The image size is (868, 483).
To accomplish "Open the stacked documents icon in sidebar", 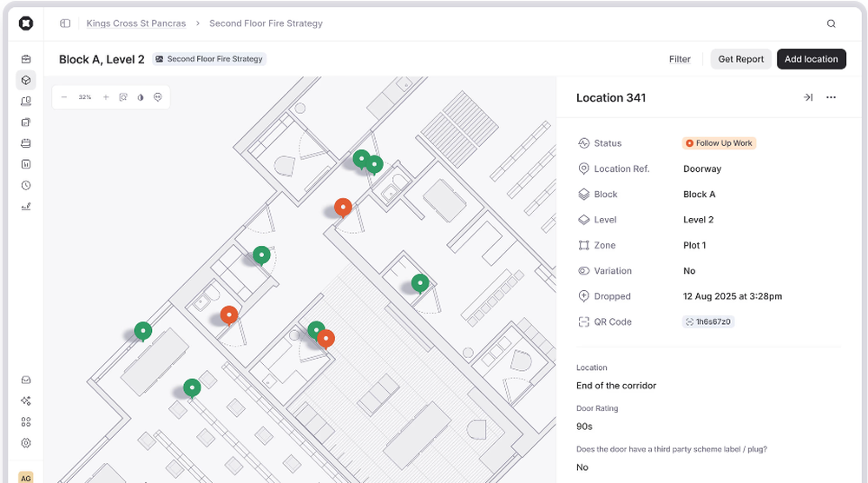I will 26,122.
